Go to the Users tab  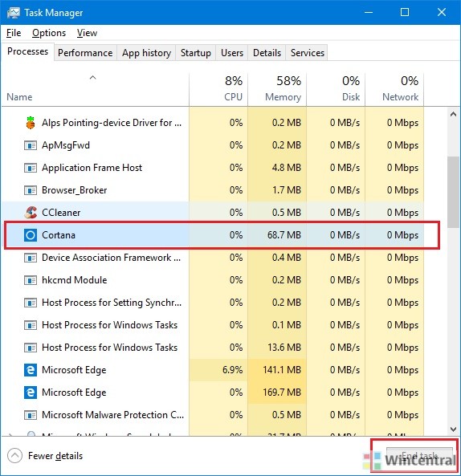(232, 53)
